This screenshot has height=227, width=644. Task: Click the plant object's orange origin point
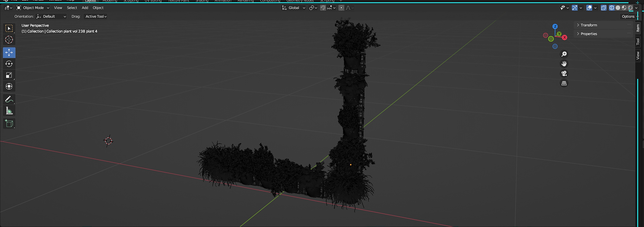[x=351, y=165]
